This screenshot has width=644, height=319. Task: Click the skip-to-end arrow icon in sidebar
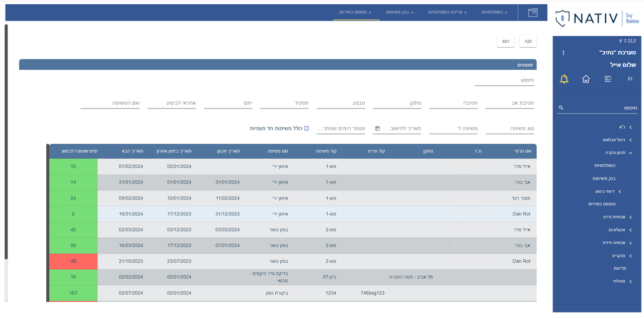(629, 79)
